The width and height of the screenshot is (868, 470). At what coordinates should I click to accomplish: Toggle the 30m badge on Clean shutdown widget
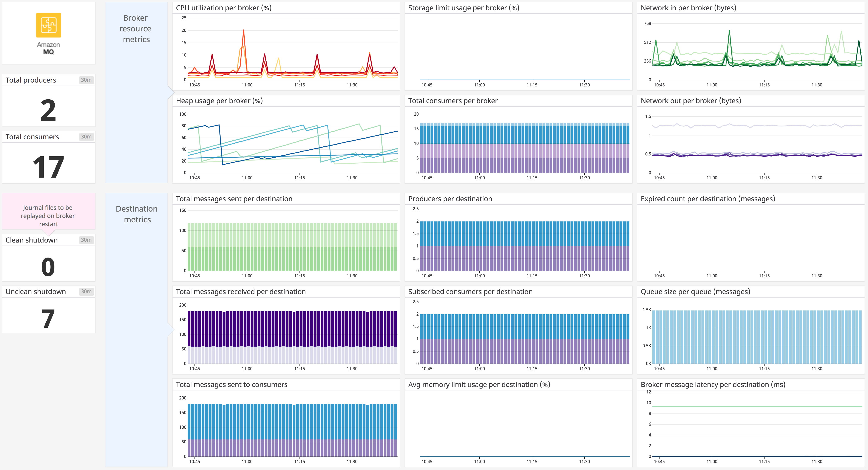click(x=86, y=240)
